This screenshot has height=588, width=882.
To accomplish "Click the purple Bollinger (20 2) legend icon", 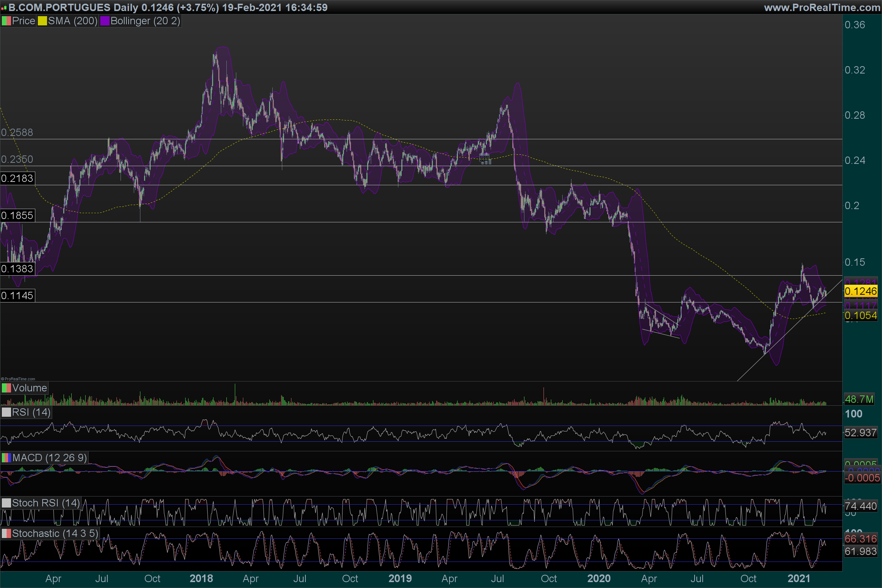I will tap(105, 21).
